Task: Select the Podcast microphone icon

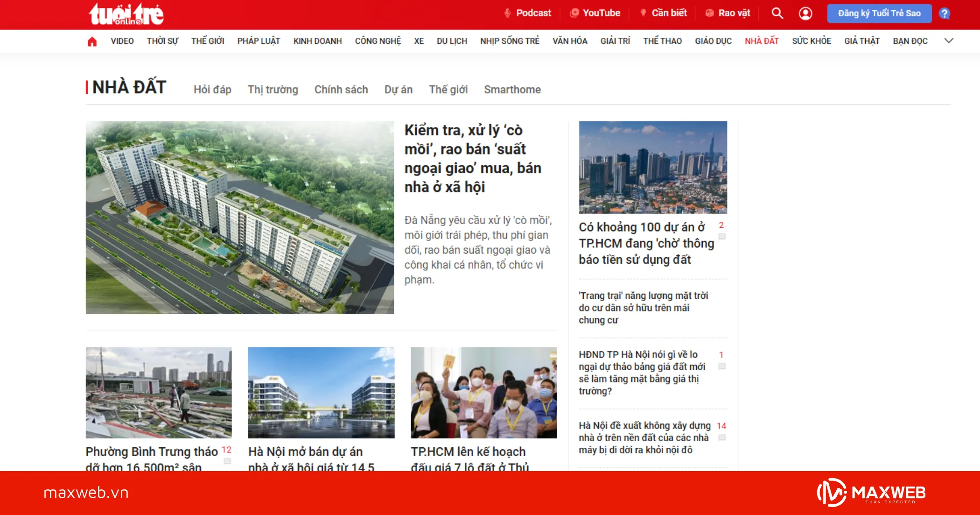Action: tap(506, 13)
